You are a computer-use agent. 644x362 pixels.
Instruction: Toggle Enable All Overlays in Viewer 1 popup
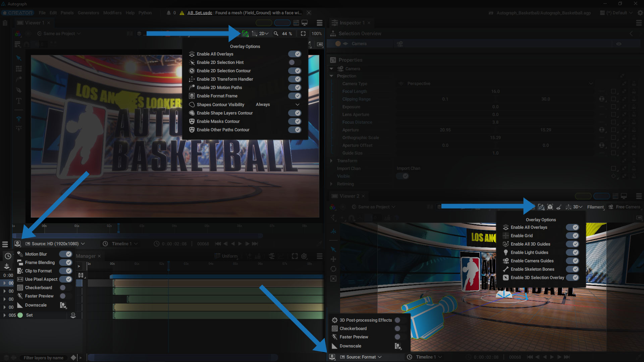[x=294, y=54]
